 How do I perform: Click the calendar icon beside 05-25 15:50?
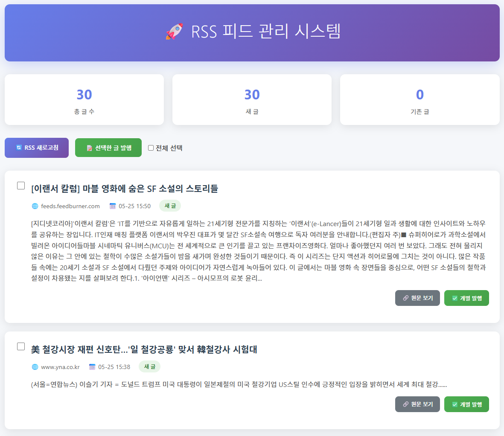click(113, 206)
